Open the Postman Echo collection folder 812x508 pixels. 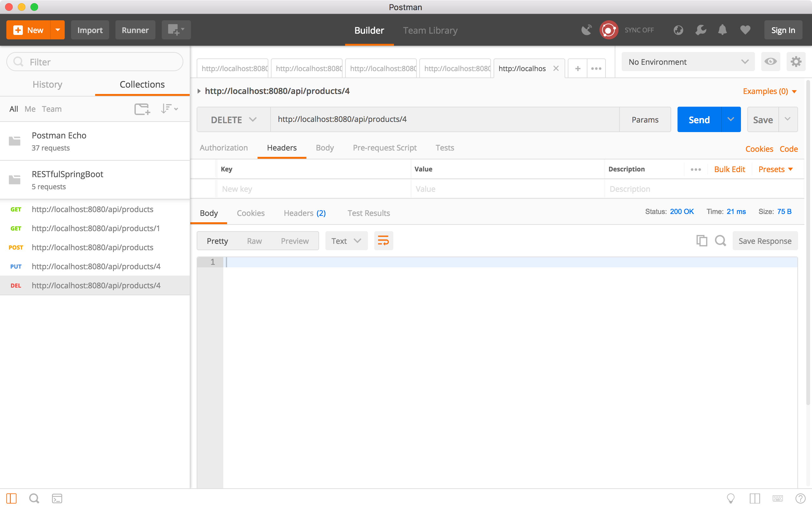(x=95, y=141)
